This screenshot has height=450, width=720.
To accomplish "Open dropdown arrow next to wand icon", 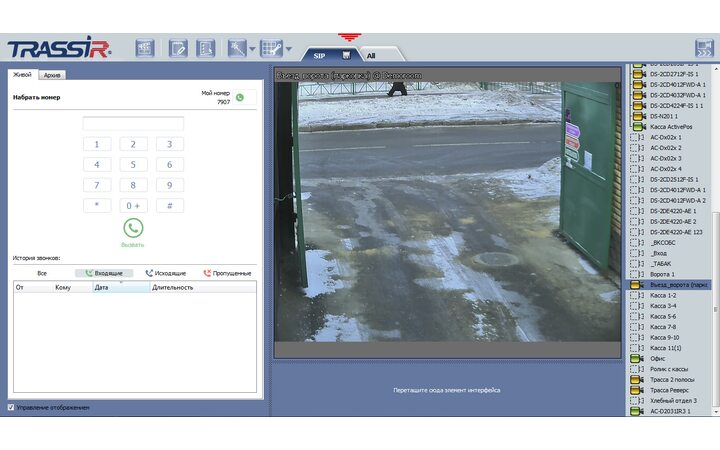I will (252, 49).
